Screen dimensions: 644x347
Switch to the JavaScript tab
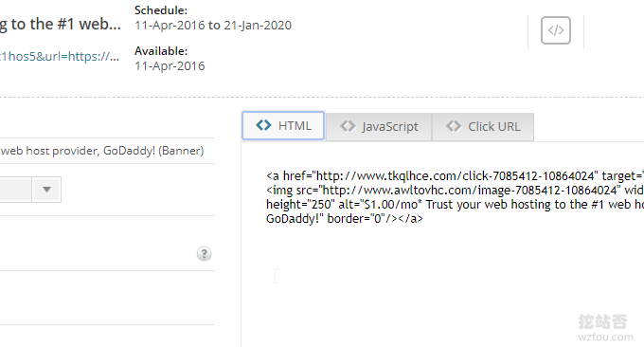coord(379,127)
